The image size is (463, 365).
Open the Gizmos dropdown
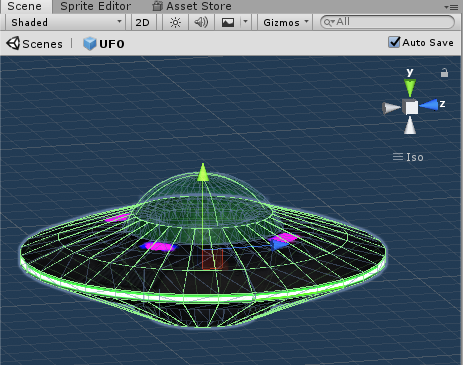point(285,22)
